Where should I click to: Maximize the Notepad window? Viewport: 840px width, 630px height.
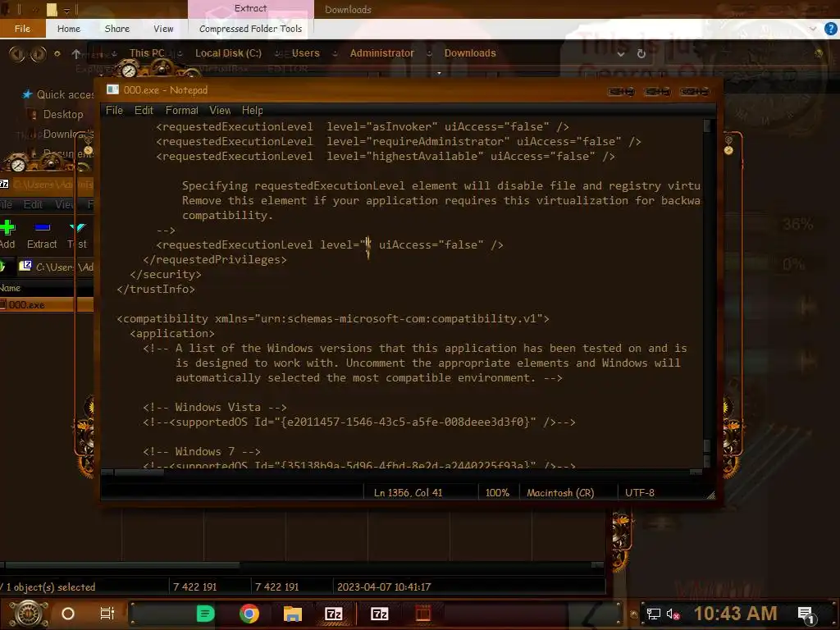tap(658, 92)
